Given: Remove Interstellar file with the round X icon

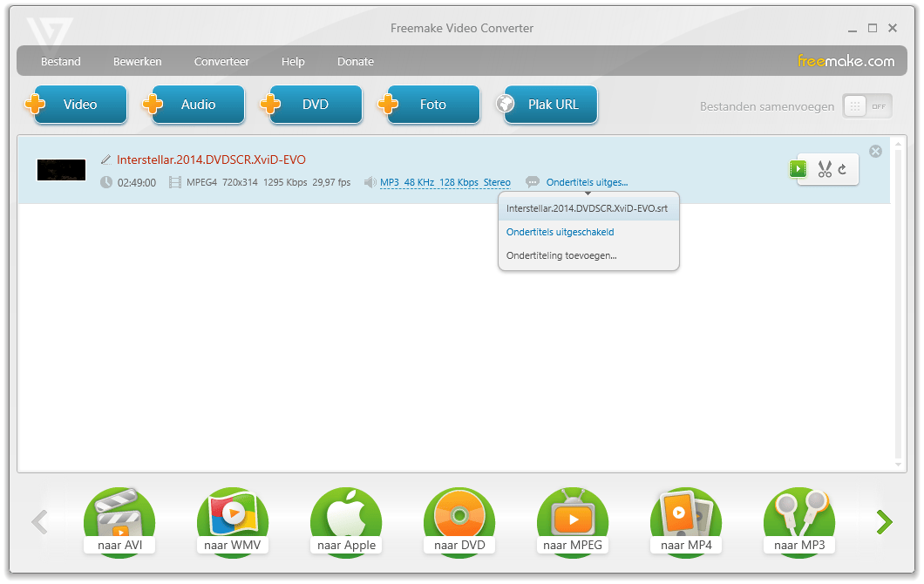Looking at the screenshot, I should tap(876, 152).
